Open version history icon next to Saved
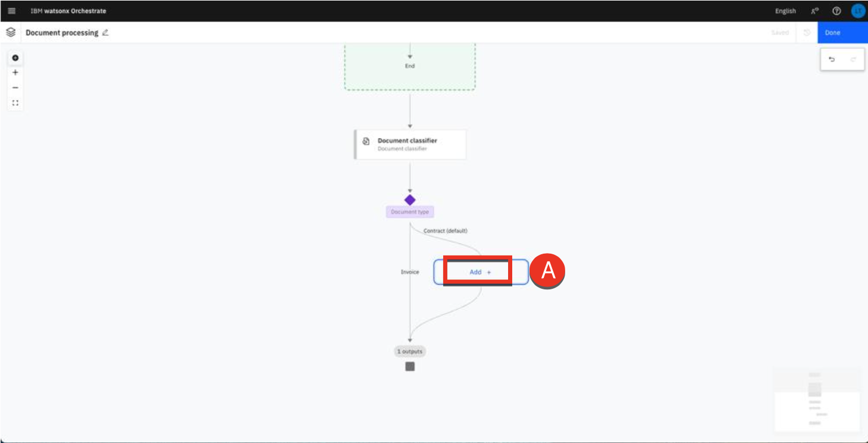Image resolution: width=868 pixels, height=443 pixels. tap(807, 33)
